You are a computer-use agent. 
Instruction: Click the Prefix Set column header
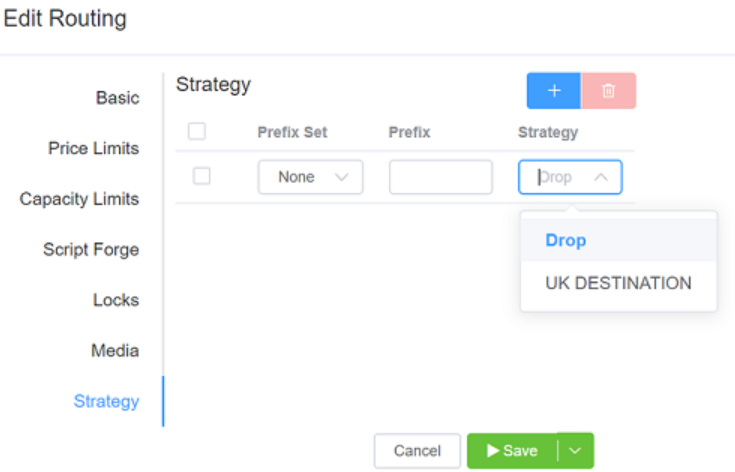coord(292,132)
